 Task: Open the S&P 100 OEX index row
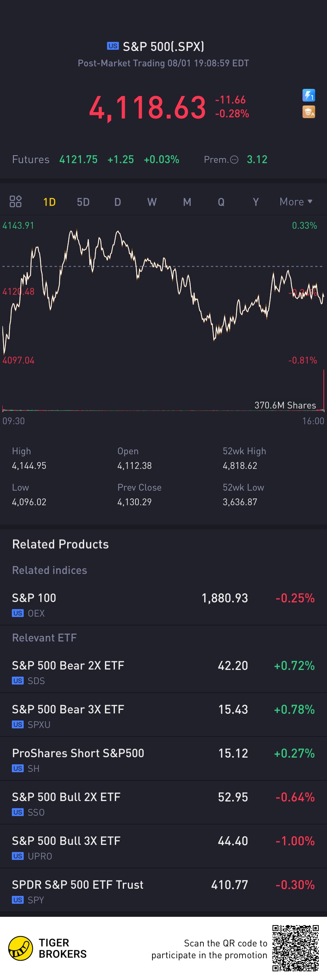click(x=163, y=604)
